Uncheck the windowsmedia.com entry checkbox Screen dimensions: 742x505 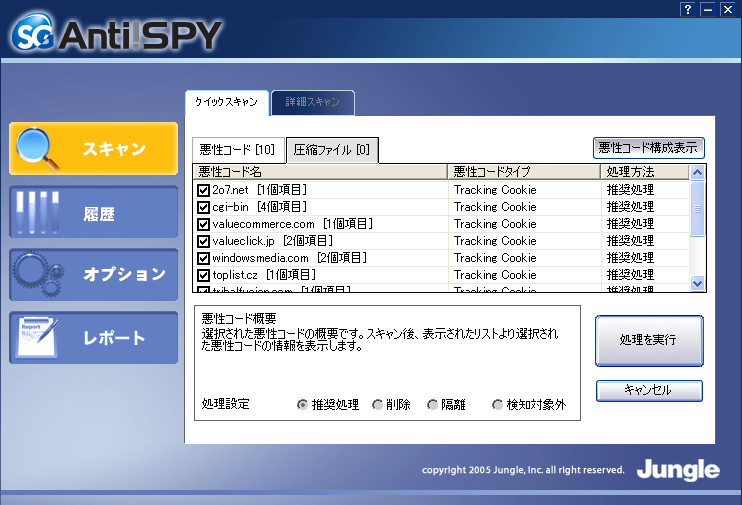(203, 258)
